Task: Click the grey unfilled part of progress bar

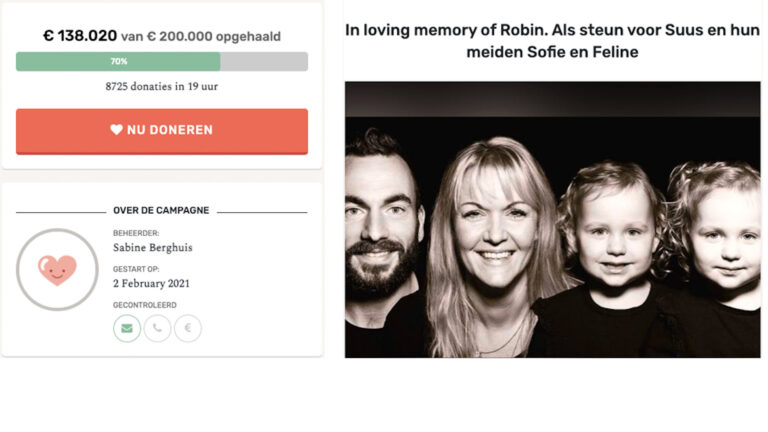Action: point(264,61)
